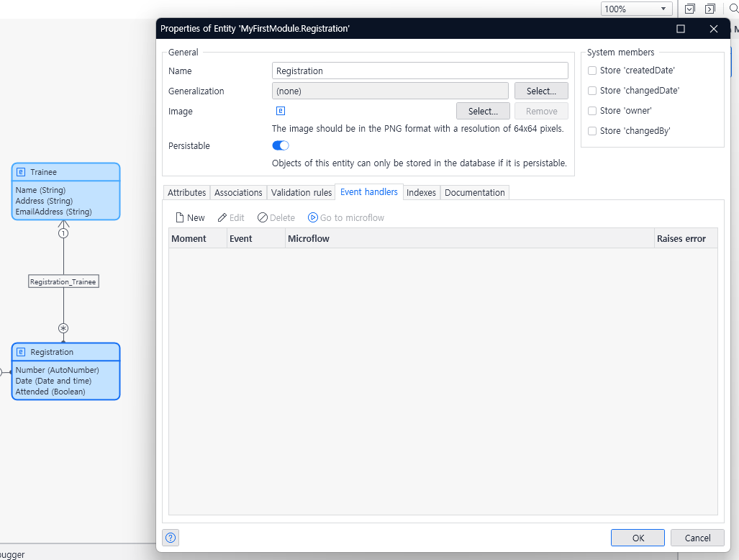Click the Edit event handler pencil icon

pos(222,218)
